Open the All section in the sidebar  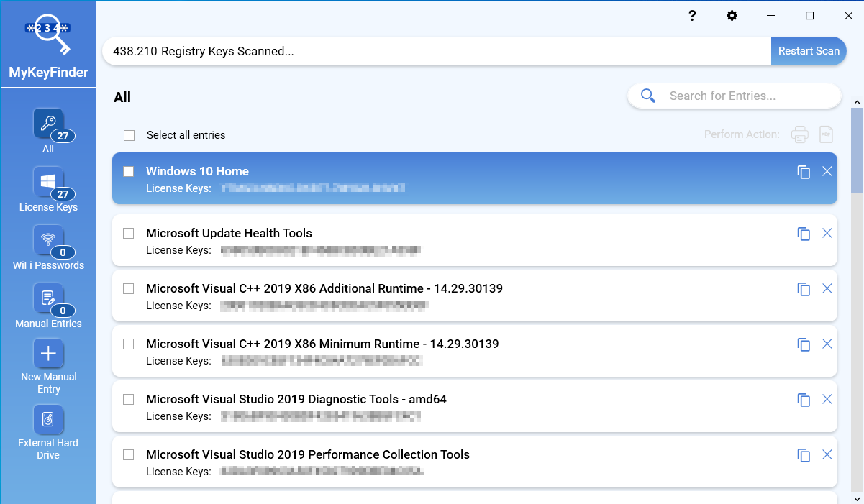pos(48,129)
